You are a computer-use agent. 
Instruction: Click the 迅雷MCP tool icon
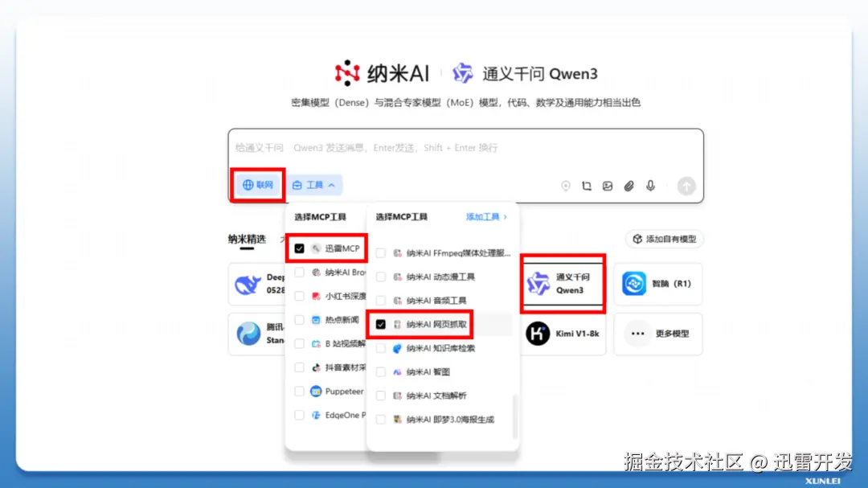[316, 248]
